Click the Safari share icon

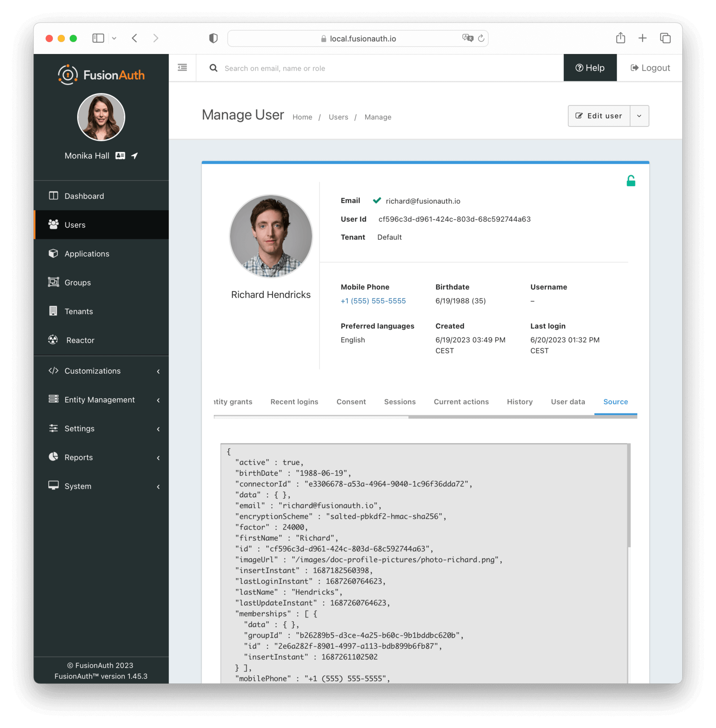coord(620,38)
